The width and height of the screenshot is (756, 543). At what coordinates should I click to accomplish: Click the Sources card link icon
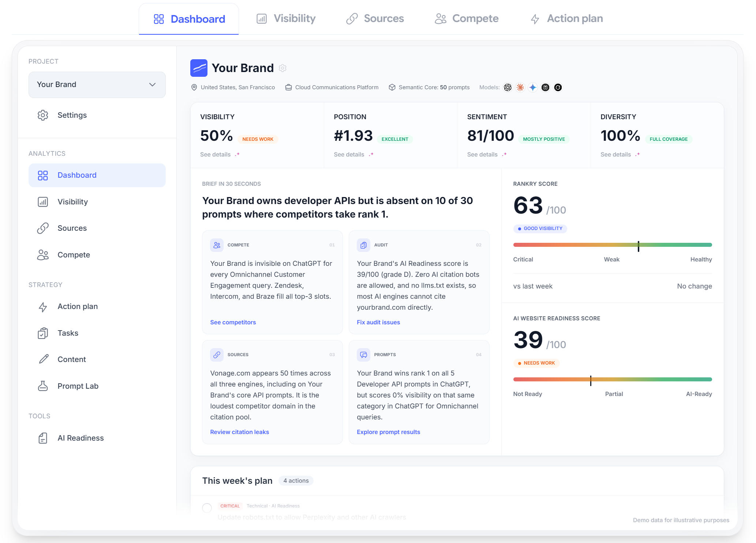(x=217, y=355)
